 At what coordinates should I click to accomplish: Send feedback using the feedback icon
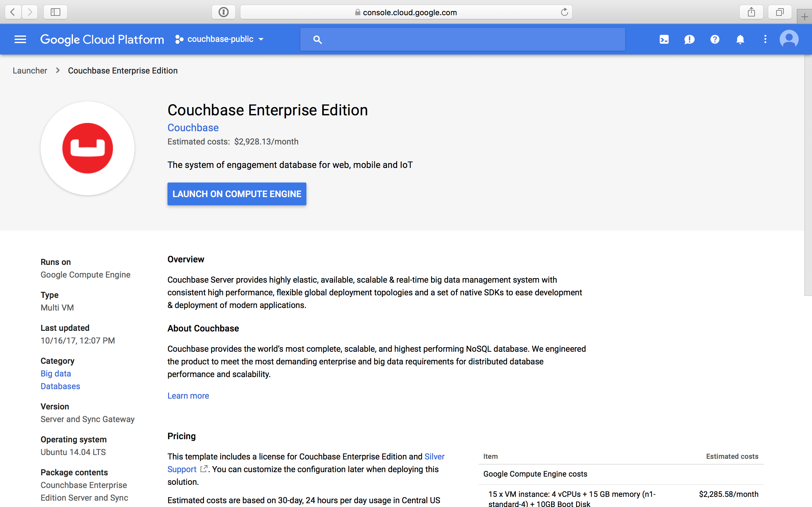tap(689, 39)
